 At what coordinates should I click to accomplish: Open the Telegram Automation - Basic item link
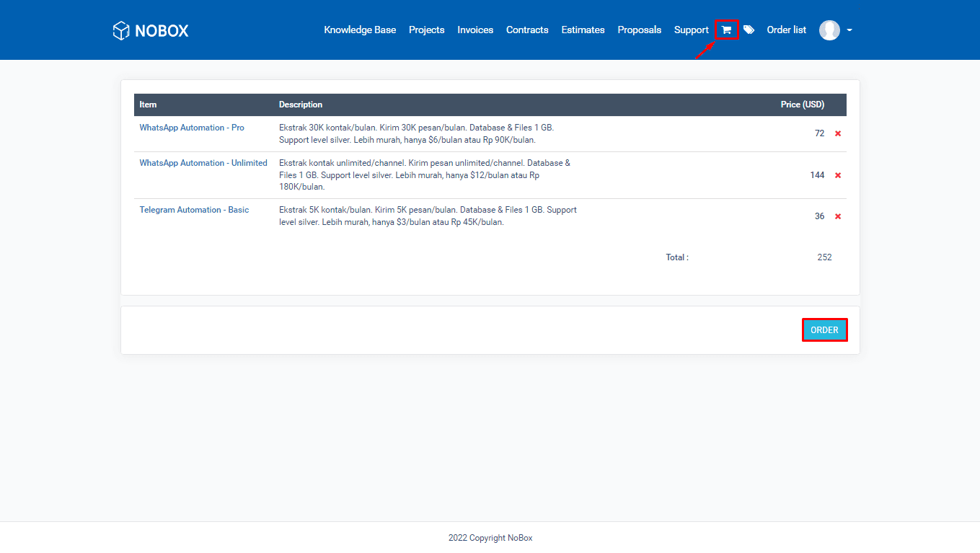click(193, 209)
